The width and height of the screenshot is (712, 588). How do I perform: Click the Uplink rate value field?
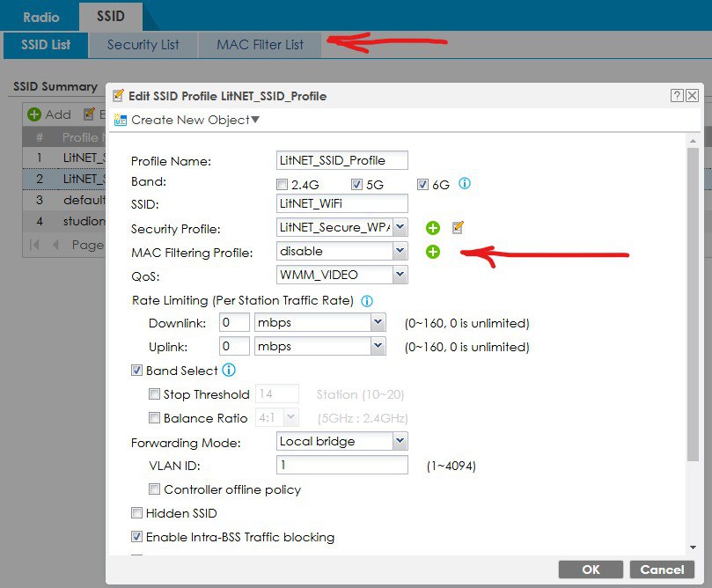pyautogui.click(x=234, y=346)
